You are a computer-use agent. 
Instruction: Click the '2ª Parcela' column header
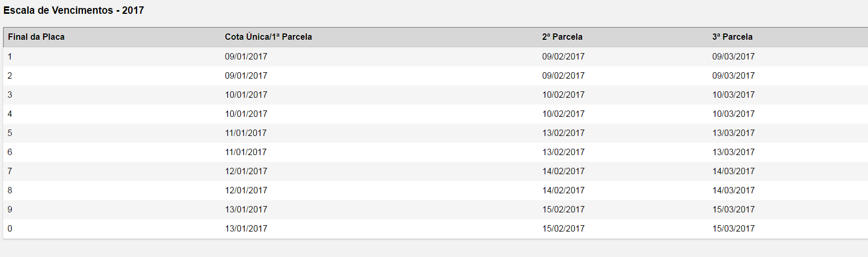tap(562, 37)
